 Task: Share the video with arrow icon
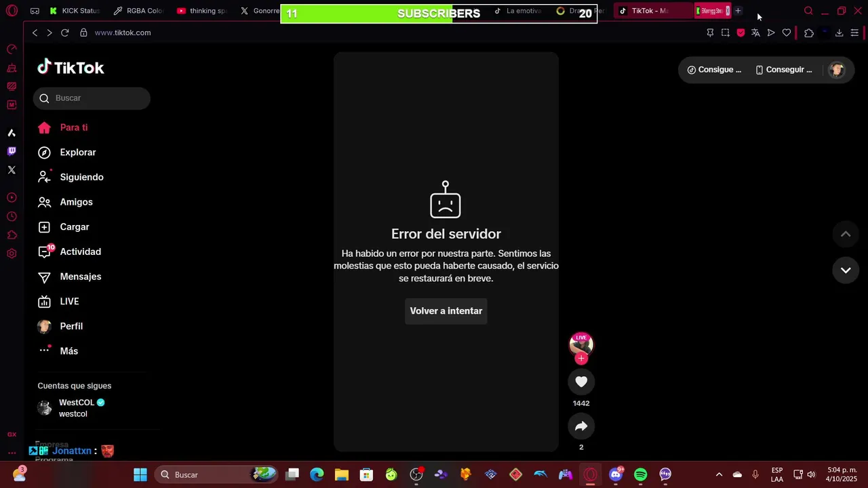(x=581, y=426)
